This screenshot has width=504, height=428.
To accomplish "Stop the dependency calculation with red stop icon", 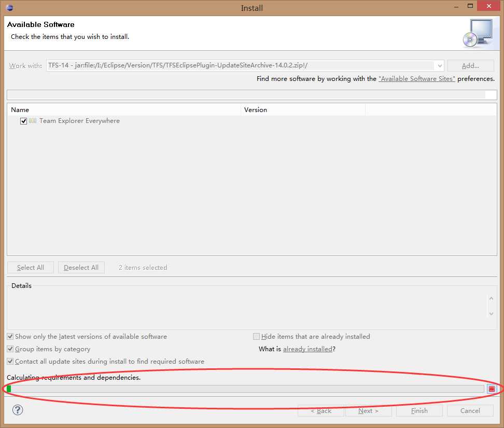I will coord(492,389).
